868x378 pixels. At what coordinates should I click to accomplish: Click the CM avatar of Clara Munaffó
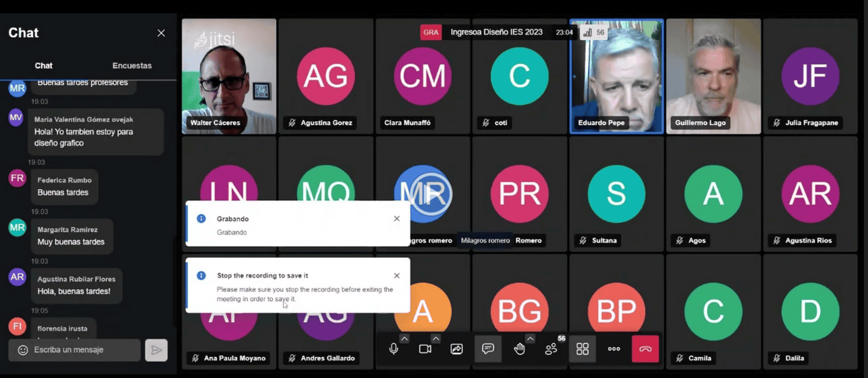(x=423, y=76)
